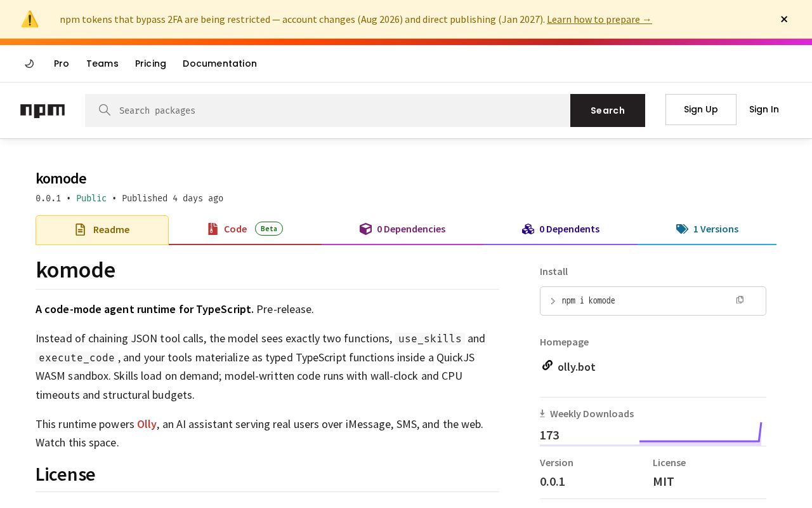Click the Public label under komode
The width and height of the screenshot is (812, 508).
click(x=91, y=198)
